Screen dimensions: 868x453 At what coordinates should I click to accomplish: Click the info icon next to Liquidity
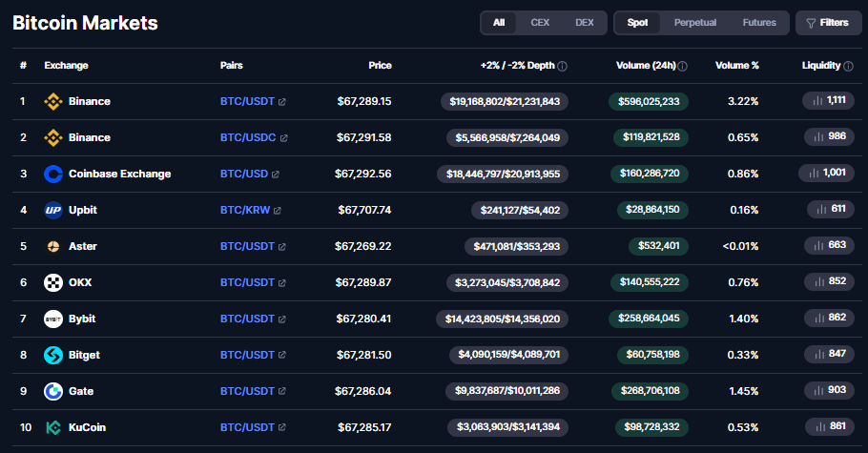(x=848, y=66)
